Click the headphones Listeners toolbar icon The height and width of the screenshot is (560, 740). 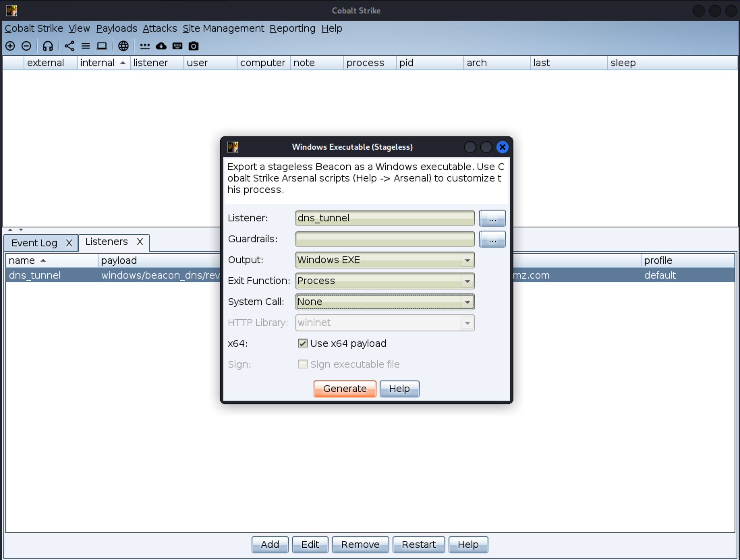coord(48,46)
